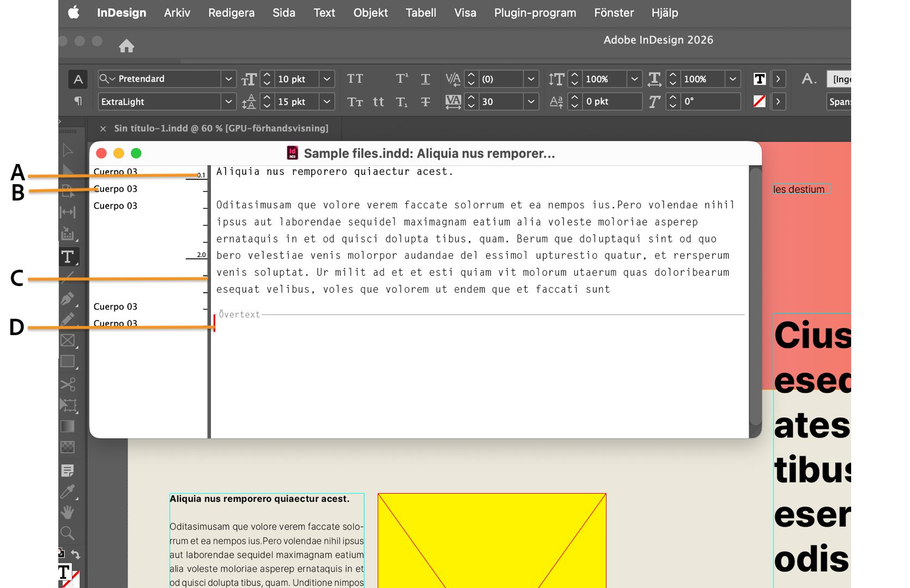Select the Line tool
The height and width of the screenshot is (588, 910).
(x=68, y=277)
